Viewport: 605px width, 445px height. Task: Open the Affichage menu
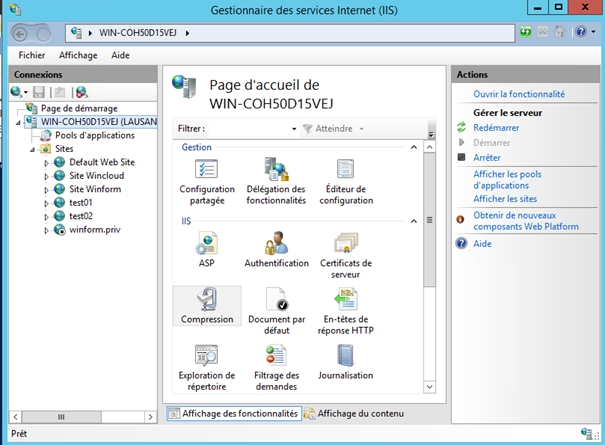pyautogui.click(x=78, y=55)
